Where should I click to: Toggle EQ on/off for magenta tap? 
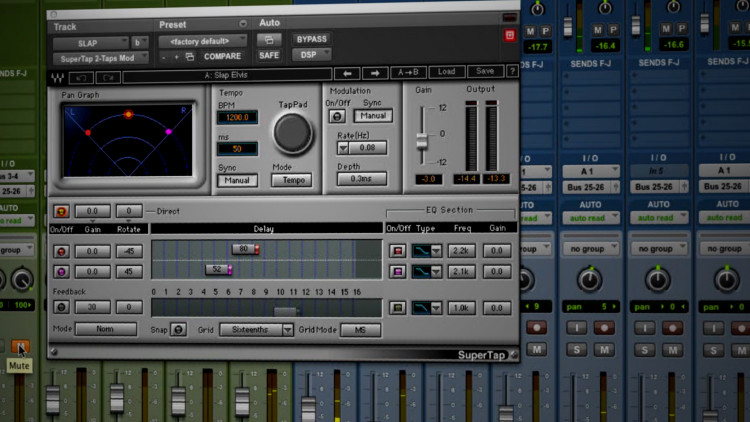397,272
